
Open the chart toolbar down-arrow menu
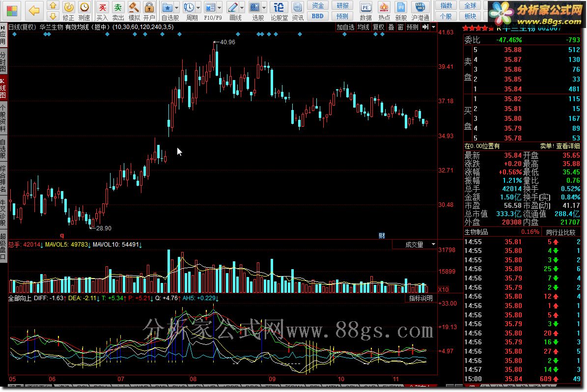click(434, 27)
